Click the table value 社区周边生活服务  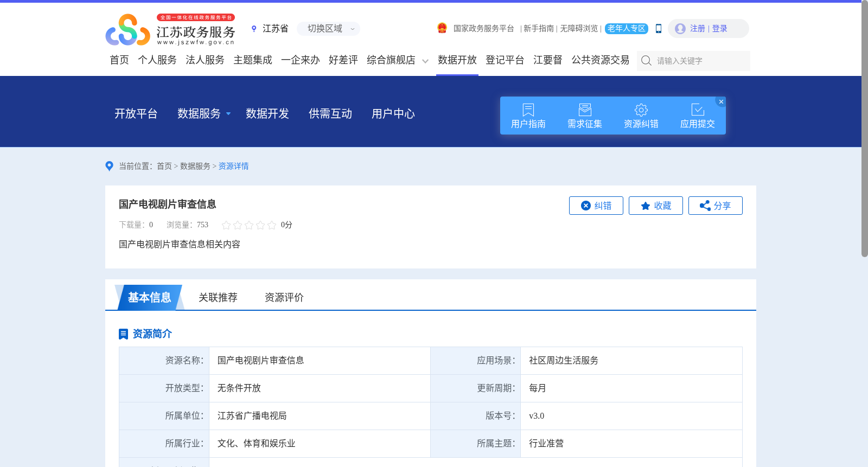(x=564, y=361)
